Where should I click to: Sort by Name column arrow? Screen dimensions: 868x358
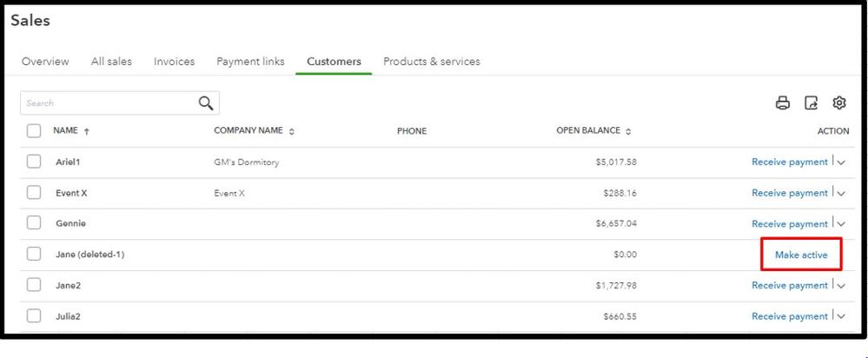tap(87, 131)
